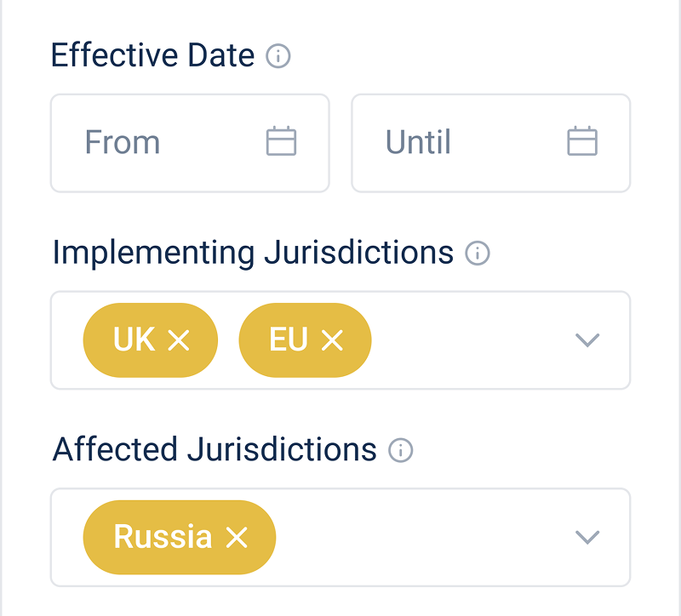Click the Affected Jurisdictions label text
The width and height of the screenshot is (681, 616).
[x=215, y=449]
